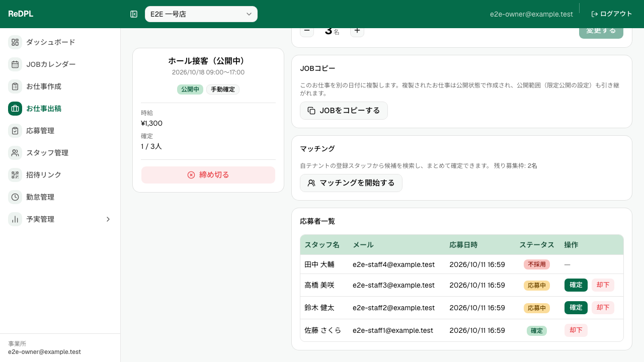Click the ダッシュボード sidebar icon
The height and width of the screenshot is (362, 644).
coord(15,42)
